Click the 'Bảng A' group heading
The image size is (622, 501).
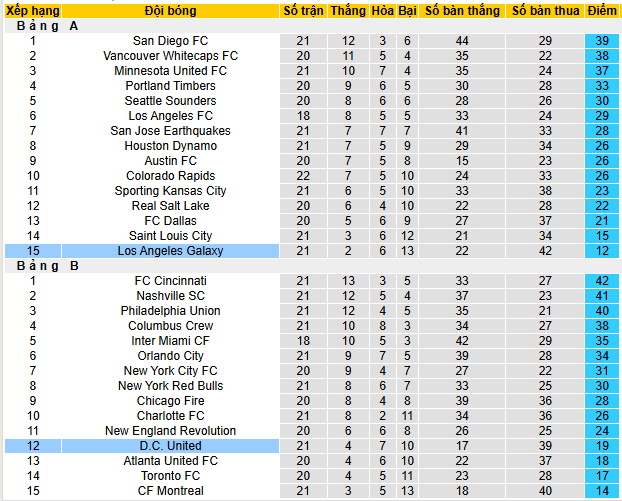coord(48,26)
